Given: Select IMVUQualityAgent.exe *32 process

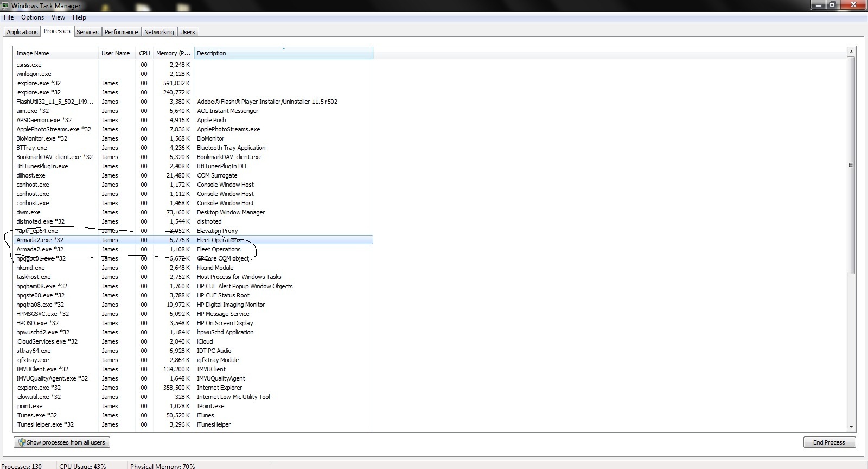Looking at the screenshot, I should pos(193,378).
